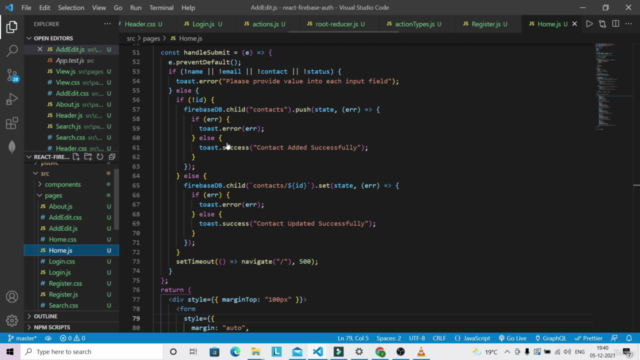
Task: Switch to the Login.js tab
Action: 203,24
